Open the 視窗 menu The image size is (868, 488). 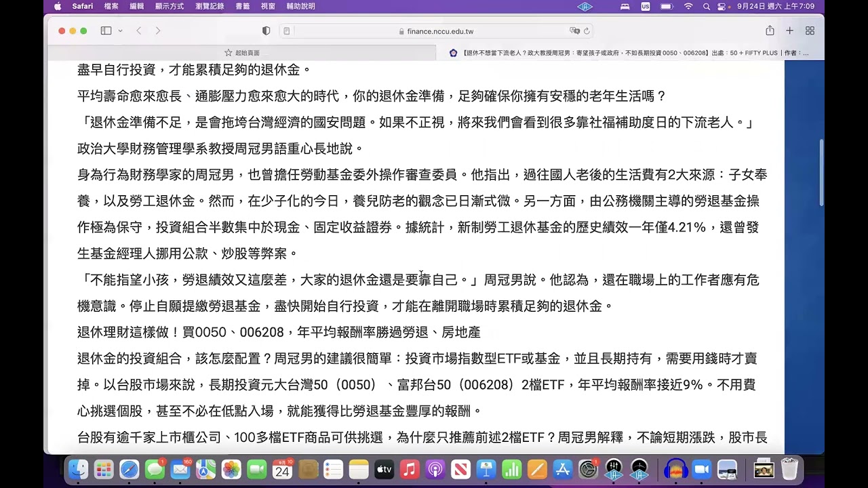[268, 6]
